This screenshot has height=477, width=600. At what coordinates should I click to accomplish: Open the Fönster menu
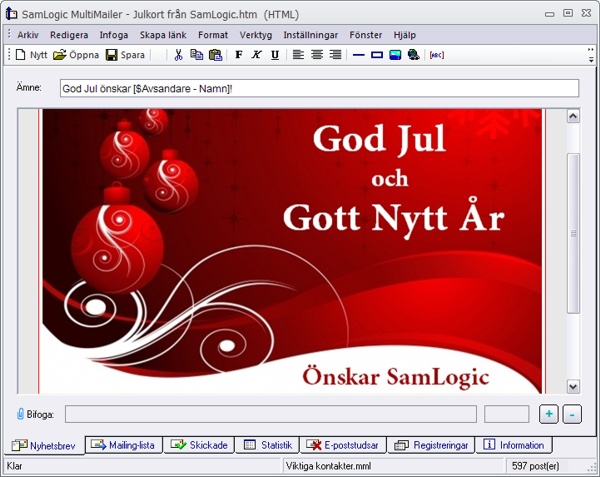(365, 35)
